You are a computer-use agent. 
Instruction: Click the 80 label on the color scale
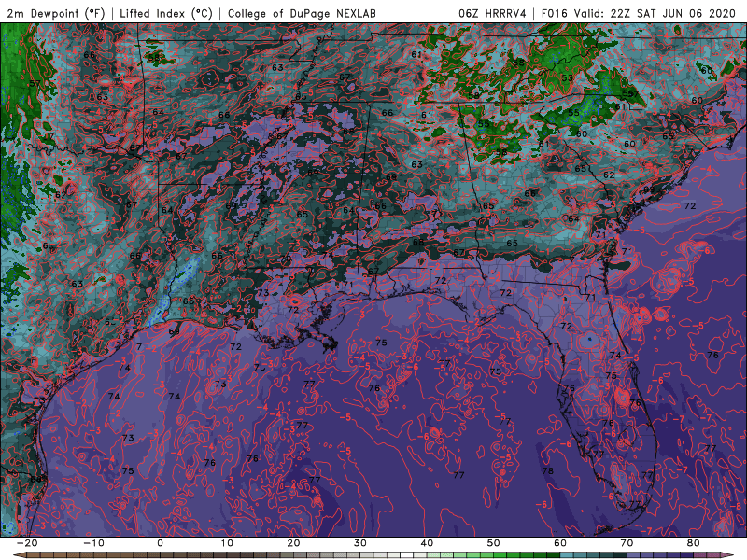click(x=694, y=543)
